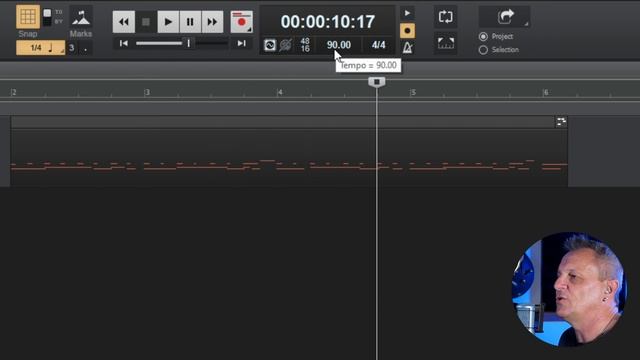Click measure 6 on the timeline ruler
Viewport: 640px width, 360px height.
click(x=546, y=92)
